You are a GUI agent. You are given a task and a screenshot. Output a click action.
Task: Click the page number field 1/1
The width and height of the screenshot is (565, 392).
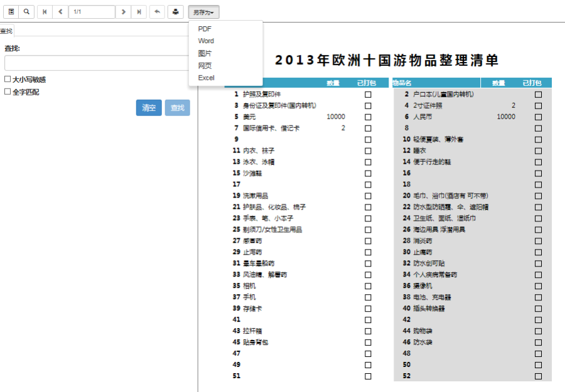coord(92,12)
